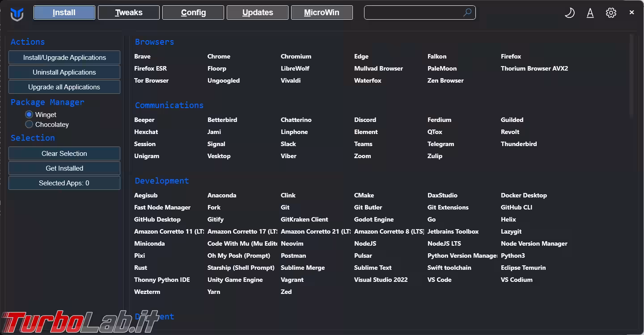The image size is (644, 335).
Task: Click the vertical scrollbar of the app list
Action: click(631, 76)
